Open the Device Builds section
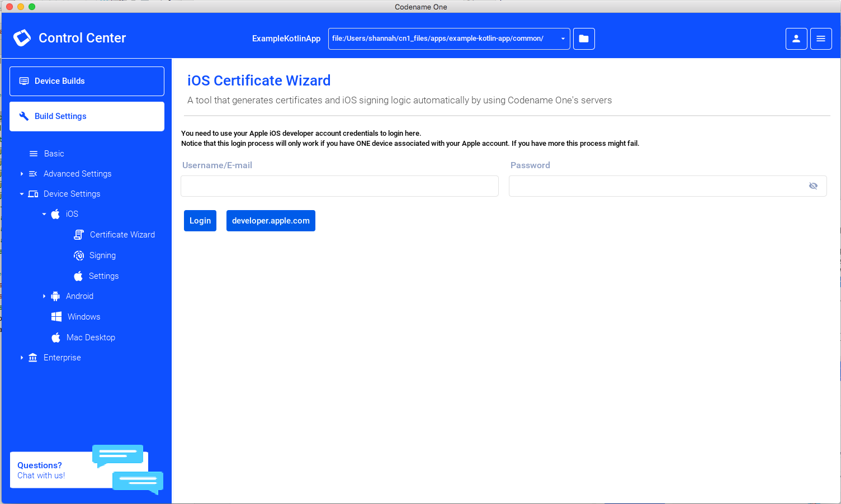The width and height of the screenshot is (841, 504). click(87, 81)
